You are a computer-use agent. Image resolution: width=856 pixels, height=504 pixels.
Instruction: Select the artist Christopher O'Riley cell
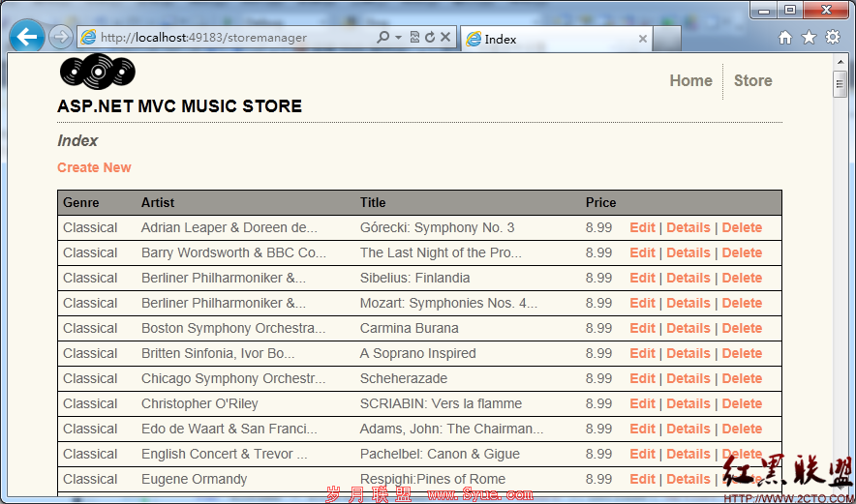point(199,403)
